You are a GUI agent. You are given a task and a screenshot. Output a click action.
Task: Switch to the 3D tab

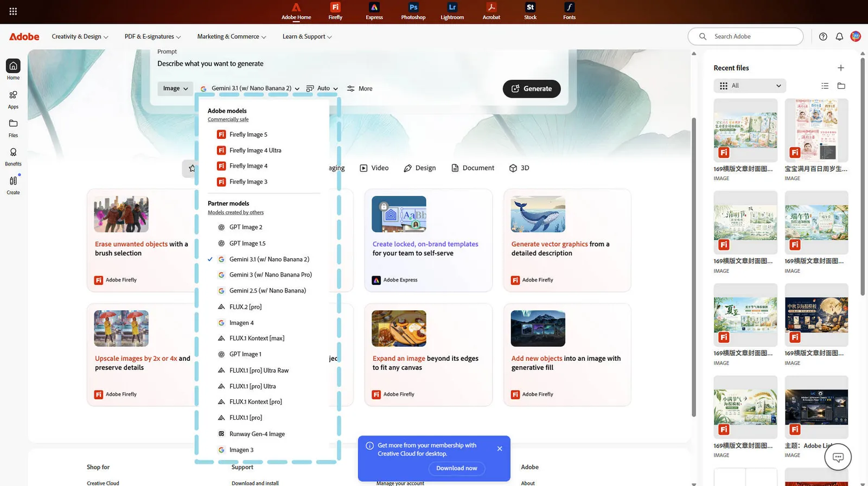[519, 168]
